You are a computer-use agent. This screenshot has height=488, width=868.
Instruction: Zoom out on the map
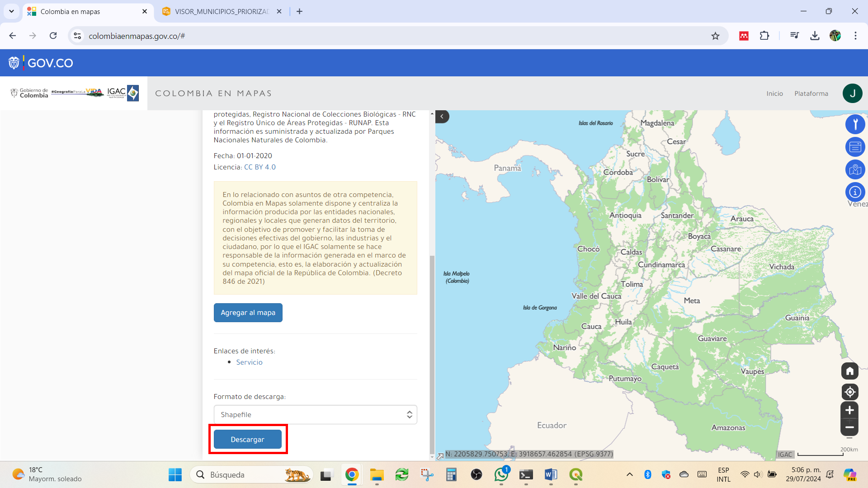(849, 427)
